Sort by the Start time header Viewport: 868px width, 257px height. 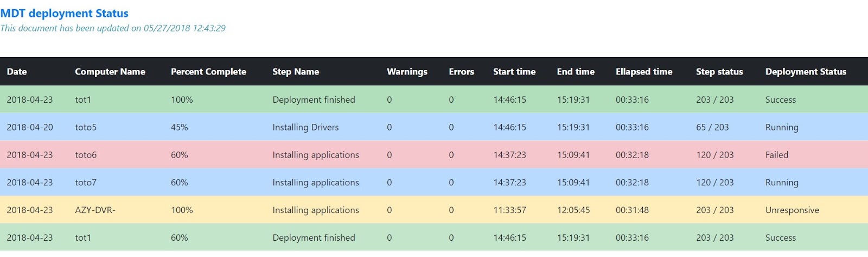click(x=514, y=72)
